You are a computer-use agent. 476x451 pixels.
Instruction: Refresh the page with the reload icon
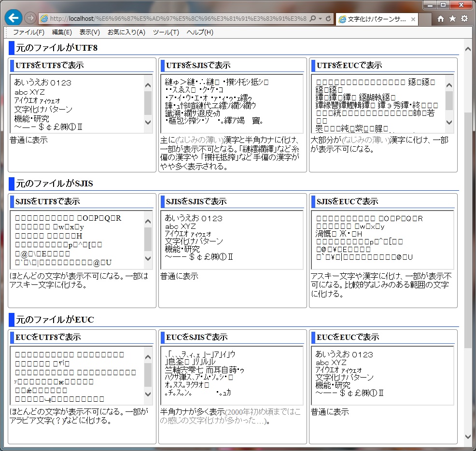(328, 18)
